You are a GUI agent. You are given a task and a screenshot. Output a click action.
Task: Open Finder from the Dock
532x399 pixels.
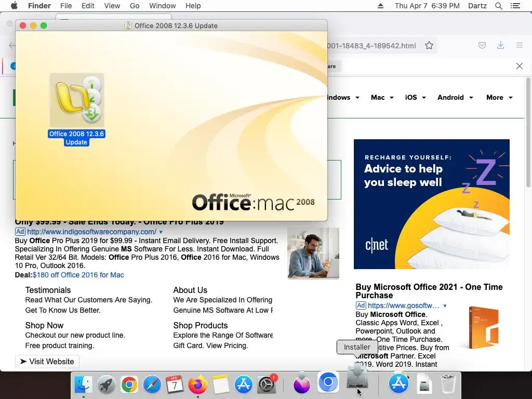tap(83, 384)
